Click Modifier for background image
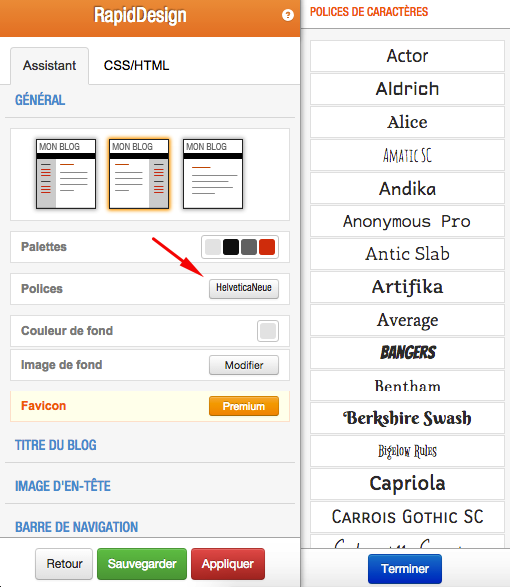Viewport: 510px width, 587px height. 244,365
